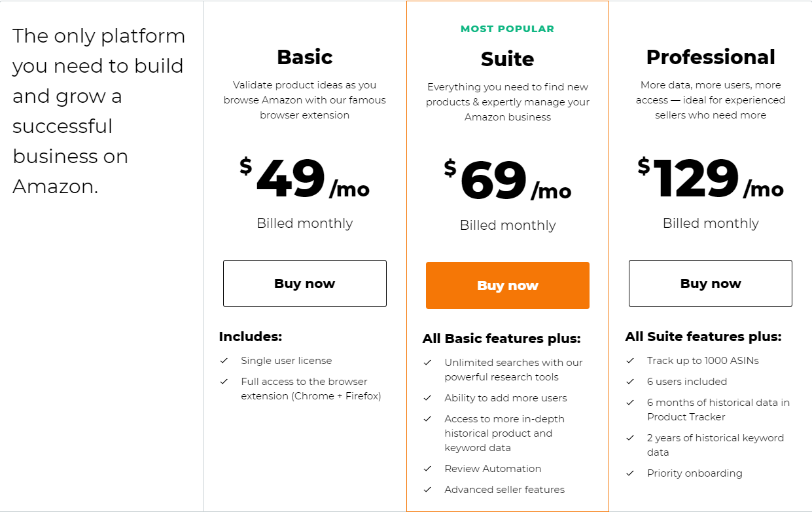Click the "All Basic features plus:" heading
Image resolution: width=812 pixels, height=512 pixels.
[x=501, y=338]
